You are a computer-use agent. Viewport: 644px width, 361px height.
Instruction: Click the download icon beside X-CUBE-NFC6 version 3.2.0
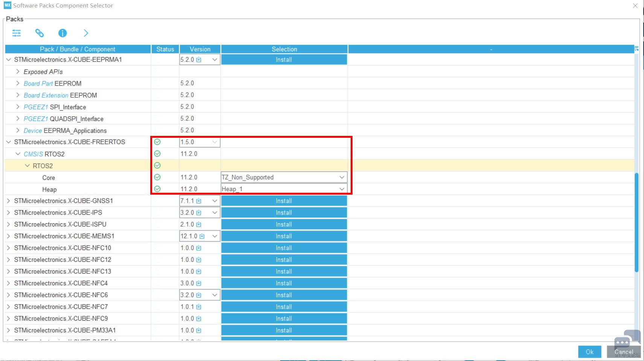[198, 295]
